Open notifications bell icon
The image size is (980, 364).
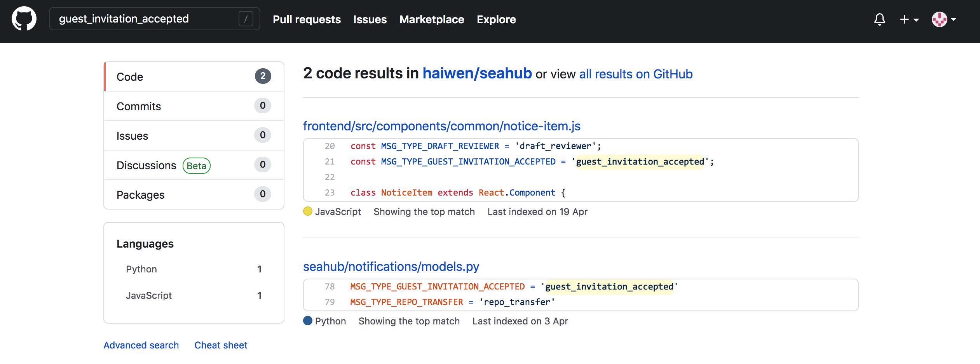[880, 19]
